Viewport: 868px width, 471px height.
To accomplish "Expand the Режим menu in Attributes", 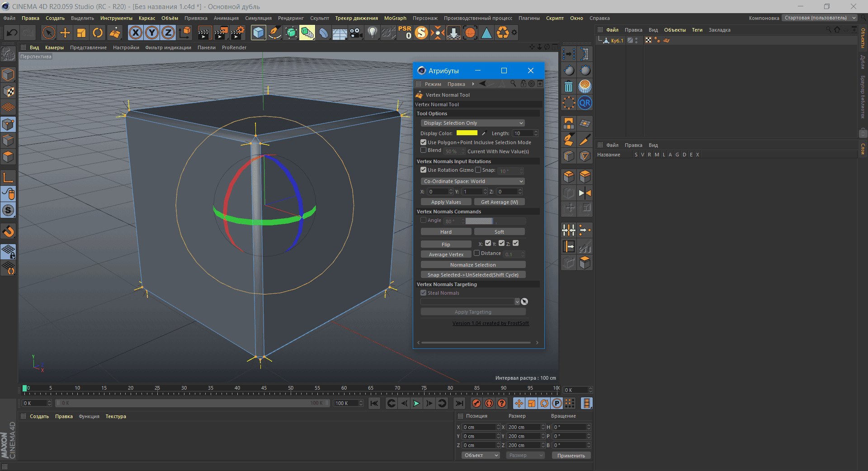I will 433,84.
